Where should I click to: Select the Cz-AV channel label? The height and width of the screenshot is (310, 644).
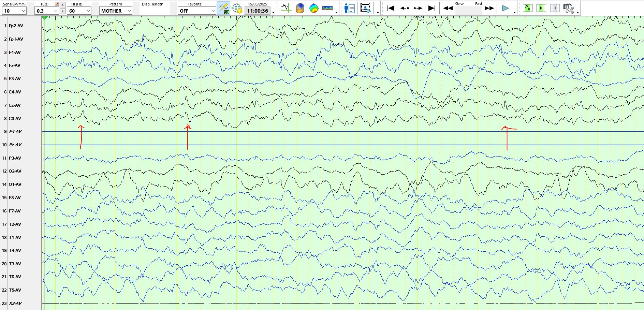pos(15,105)
